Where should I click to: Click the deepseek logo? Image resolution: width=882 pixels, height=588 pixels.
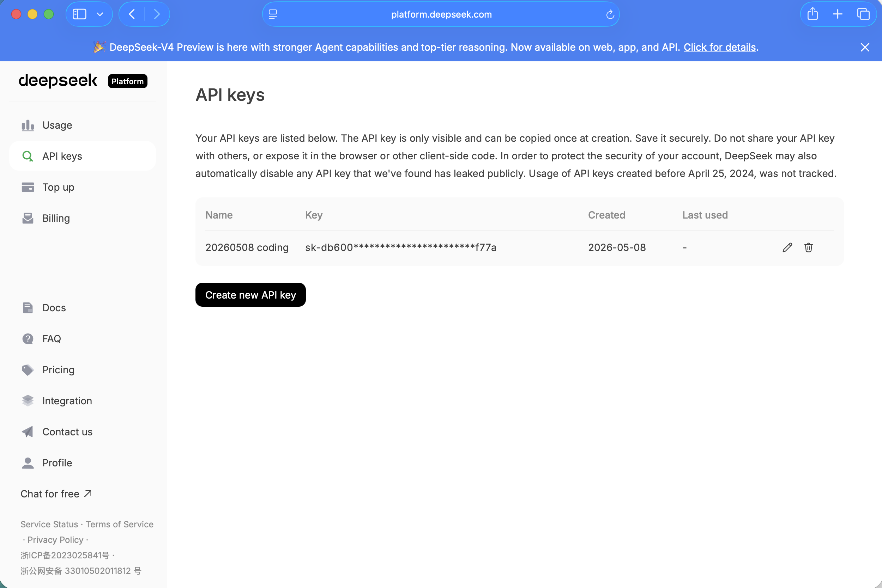click(58, 80)
